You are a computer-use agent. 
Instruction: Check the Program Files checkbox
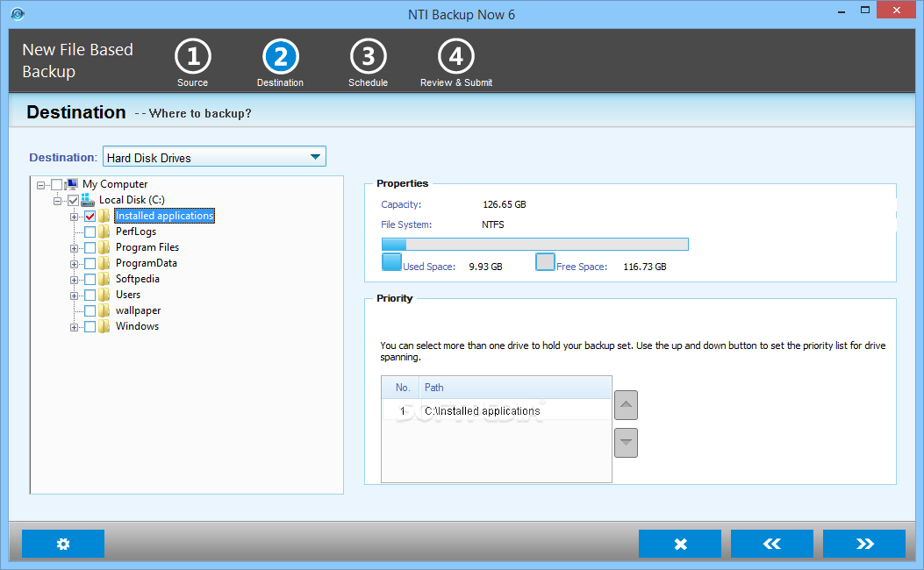click(x=90, y=248)
